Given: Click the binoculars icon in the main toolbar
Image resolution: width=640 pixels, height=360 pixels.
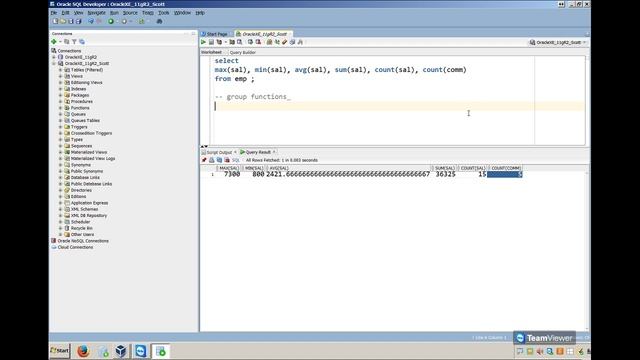Looking at the screenshot, I should 160,21.
